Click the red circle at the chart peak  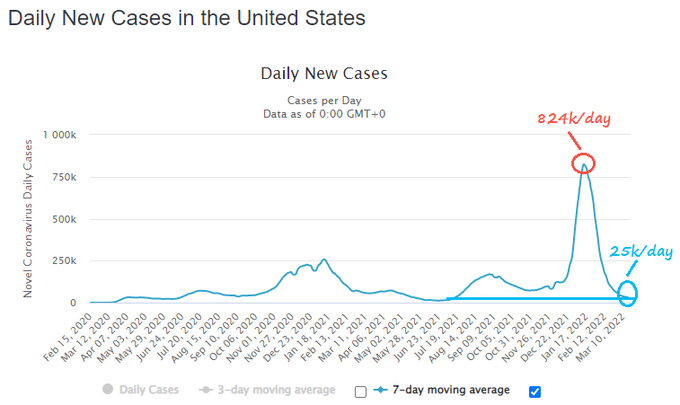click(583, 163)
